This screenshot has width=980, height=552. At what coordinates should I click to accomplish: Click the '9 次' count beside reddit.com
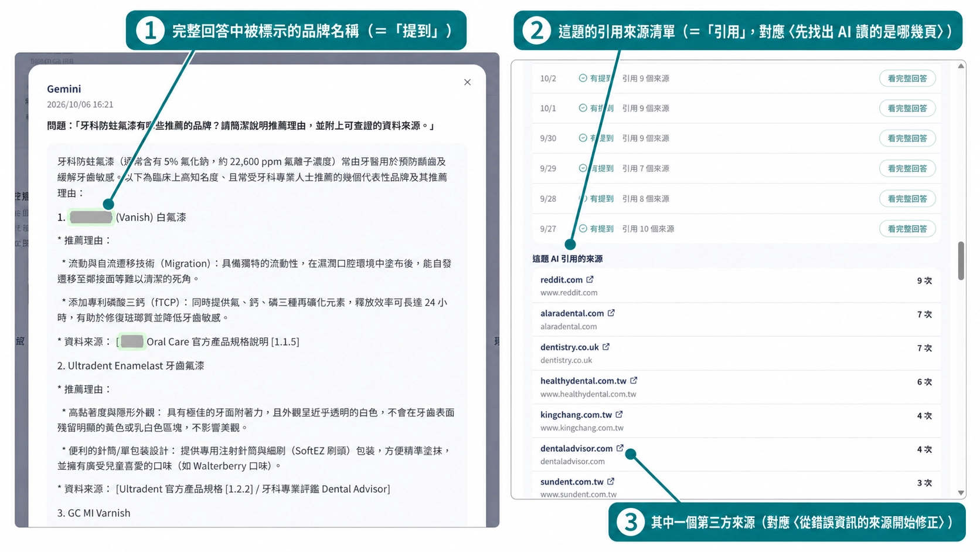pos(924,281)
